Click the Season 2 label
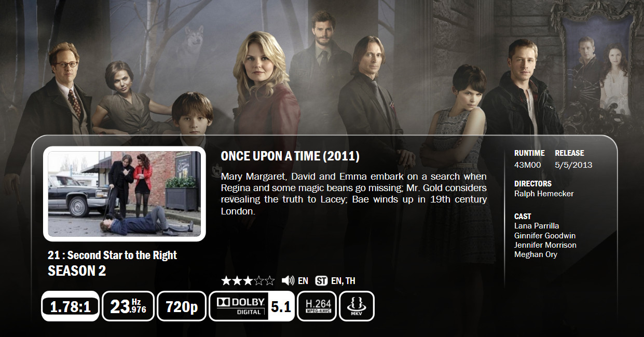Viewport: 644px width, 337px height. (77, 271)
